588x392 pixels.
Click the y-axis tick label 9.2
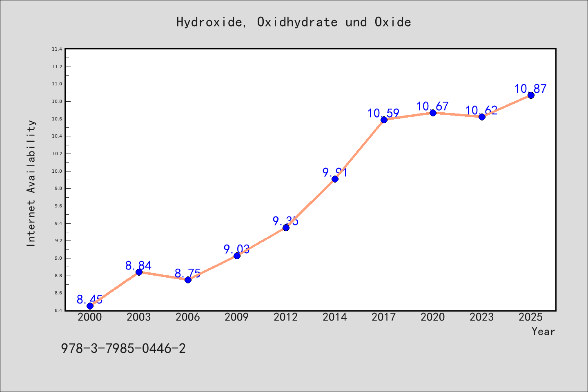58,241
